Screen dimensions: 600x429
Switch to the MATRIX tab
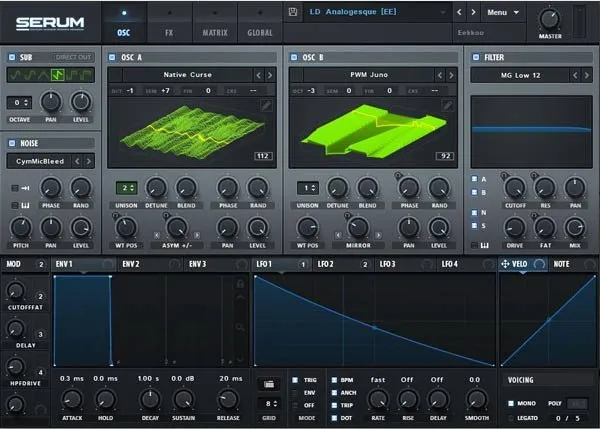click(215, 24)
